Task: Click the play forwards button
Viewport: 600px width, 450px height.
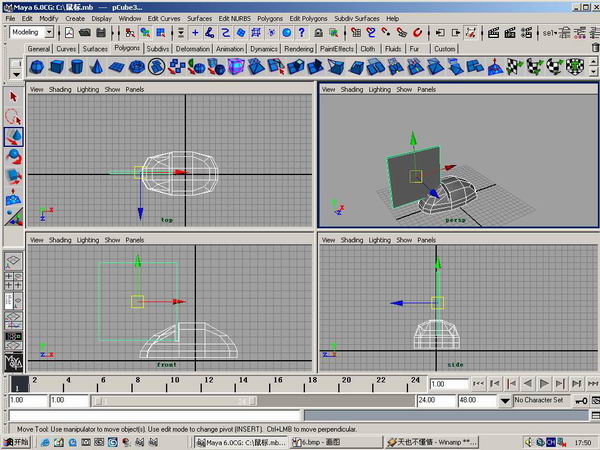Action: [x=544, y=383]
